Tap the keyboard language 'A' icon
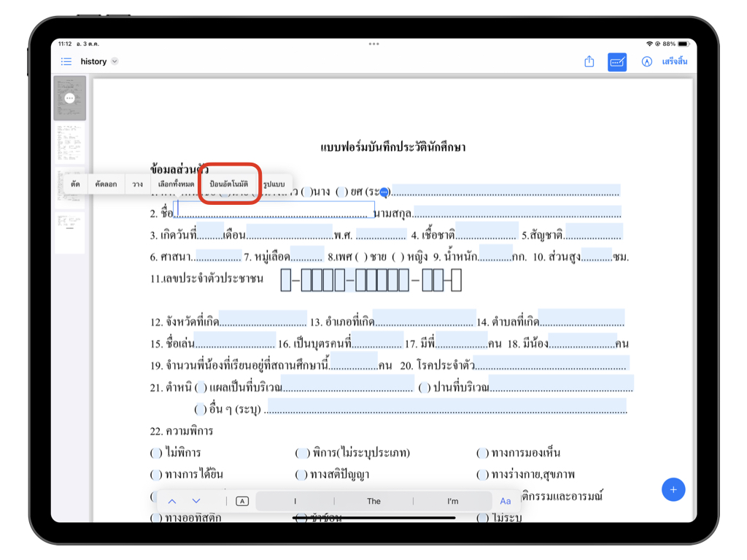This screenshot has width=747, height=560. point(243,501)
